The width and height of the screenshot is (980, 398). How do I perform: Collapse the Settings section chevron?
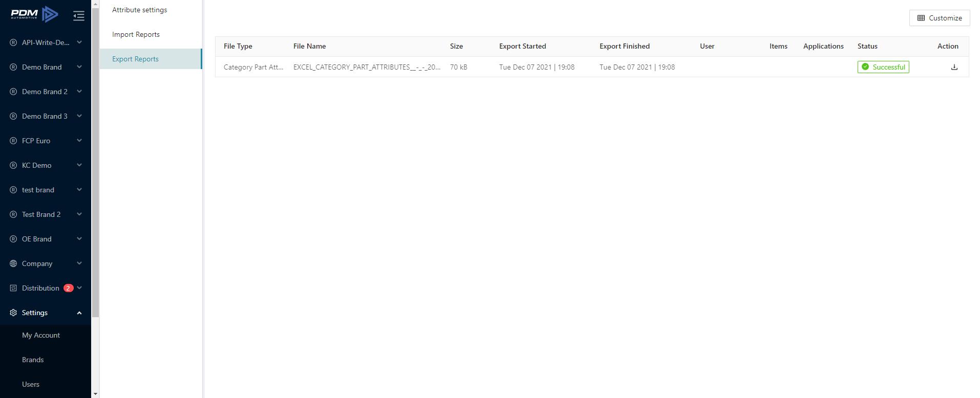(x=79, y=313)
